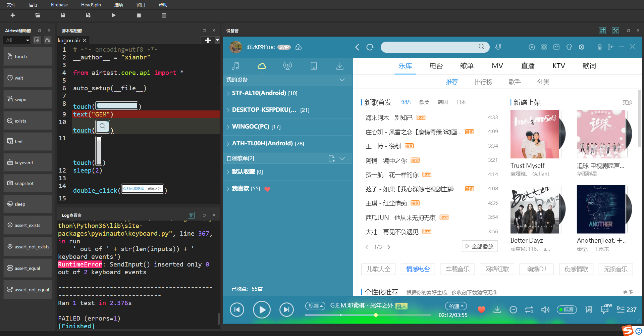Click the song progress slider handle
The height and width of the screenshot is (336, 644).
[376, 315]
